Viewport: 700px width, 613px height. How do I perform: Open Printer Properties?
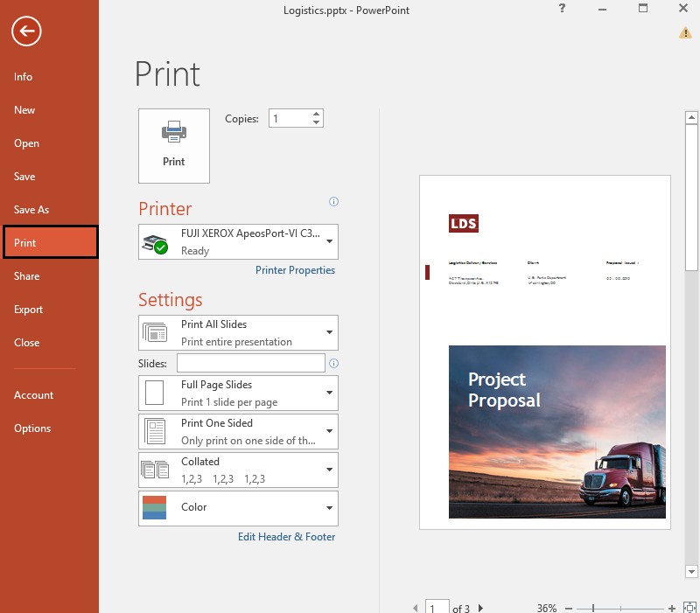(295, 269)
